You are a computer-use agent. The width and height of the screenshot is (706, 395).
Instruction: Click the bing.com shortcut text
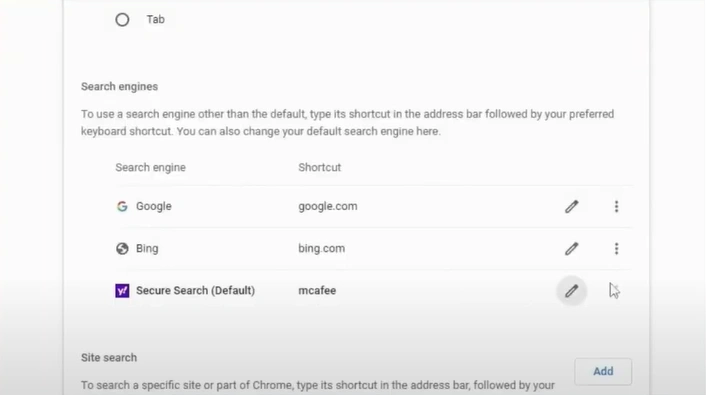coord(321,249)
